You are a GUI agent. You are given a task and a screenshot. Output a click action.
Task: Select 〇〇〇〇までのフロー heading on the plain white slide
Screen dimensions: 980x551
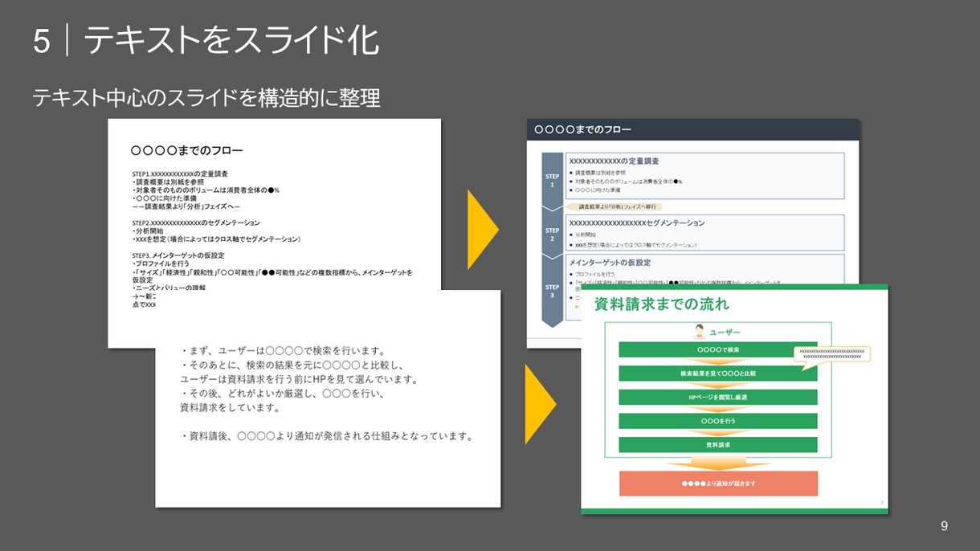186,150
